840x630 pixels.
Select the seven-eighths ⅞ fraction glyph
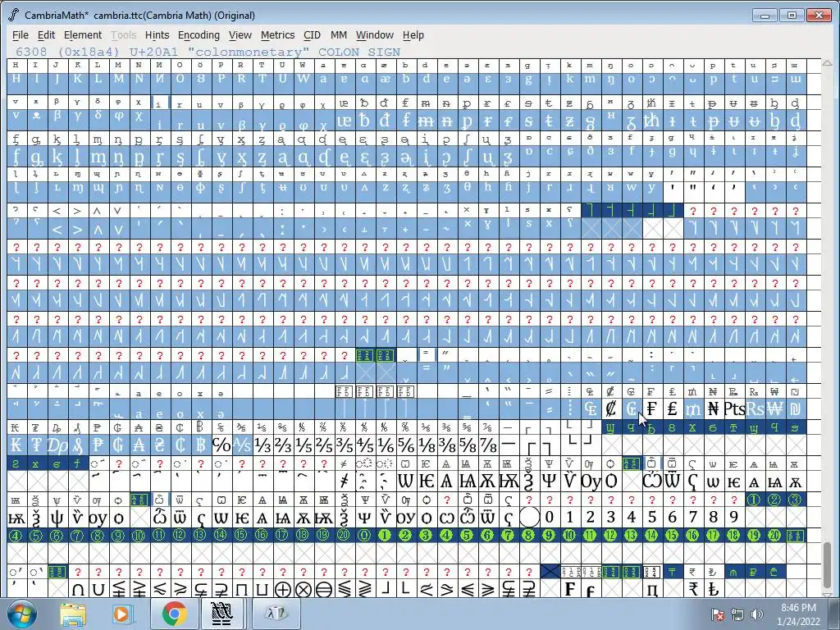pos(487,445)
